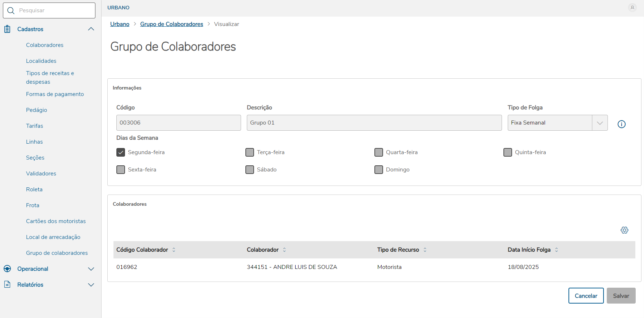This screenshot has width=644, height=318.
Task: Follow the Urbano breadcrumb link
Action: click(x=120, y=24)
